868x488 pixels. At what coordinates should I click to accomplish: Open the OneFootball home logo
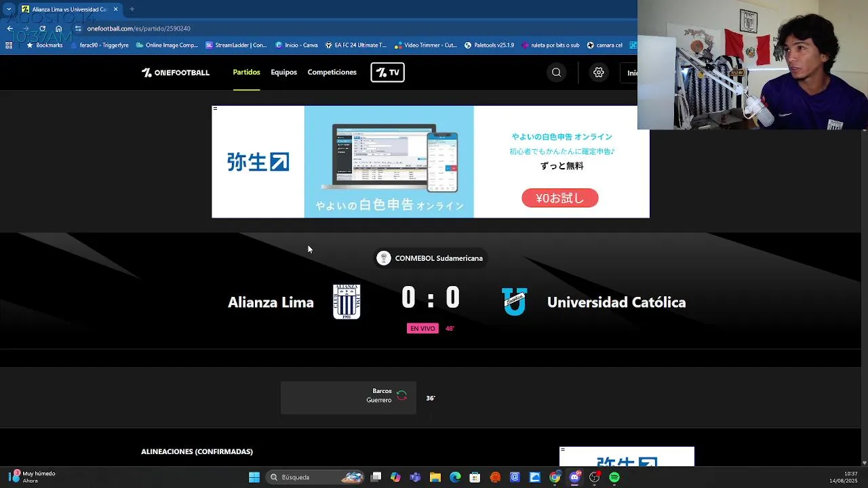[175, 73]
